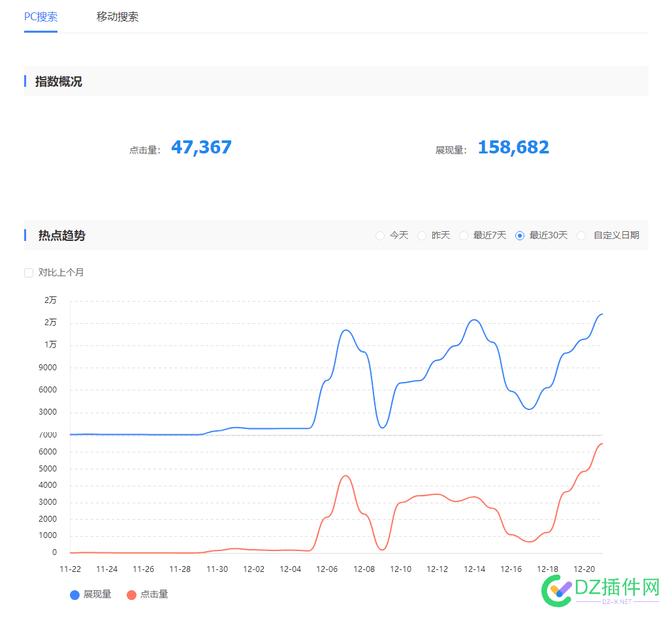This screenshot has height=617, width=672.
Task: Toggle 展现量 series in the legend
Action: tap(90, 595)
